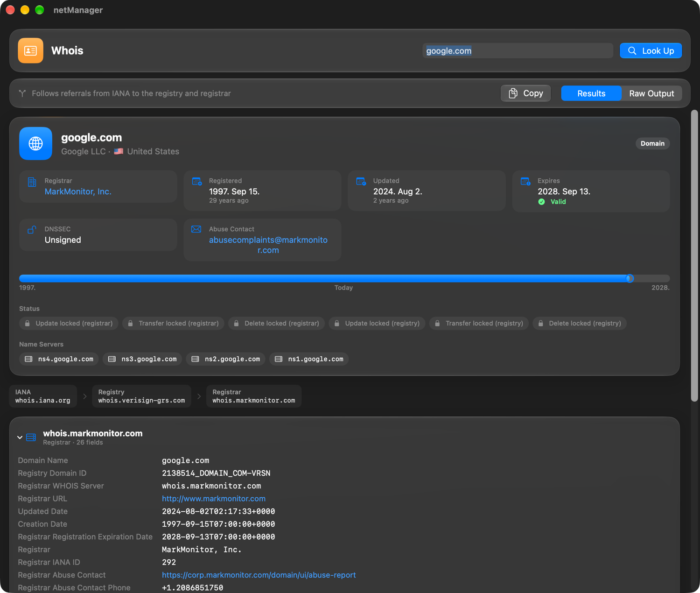
Task: Click the Look Up button
Action: [651, 51]
